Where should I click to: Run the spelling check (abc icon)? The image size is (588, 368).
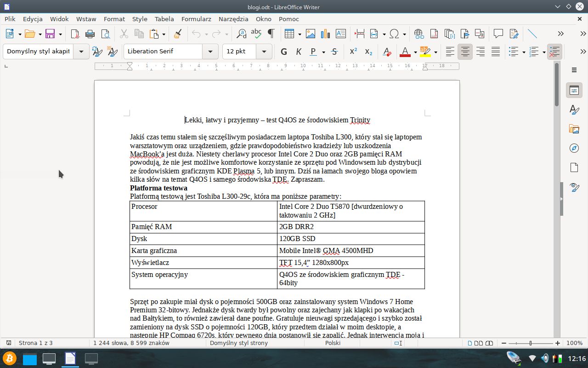[256, 34]
